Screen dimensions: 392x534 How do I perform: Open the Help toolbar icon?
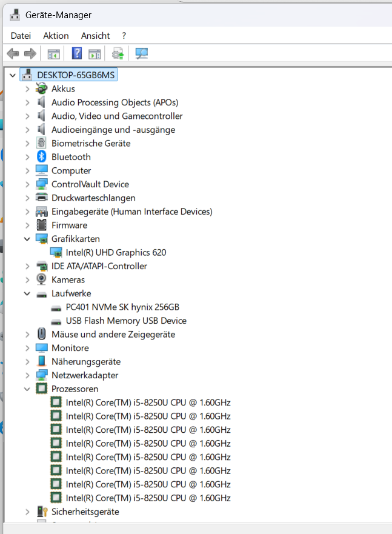[77, 53]
